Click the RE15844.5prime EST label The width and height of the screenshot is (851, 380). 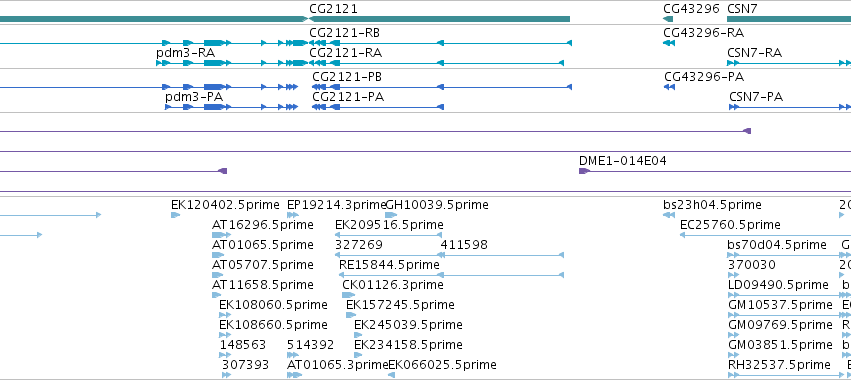[x=389, y=265]
